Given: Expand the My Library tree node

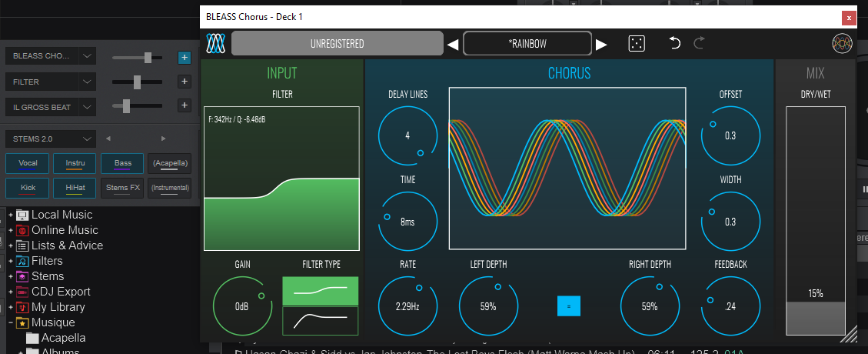Looking at the screenshot, I should click(x=11, y=308).
